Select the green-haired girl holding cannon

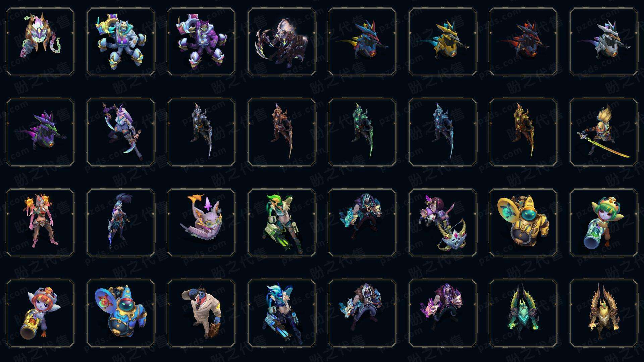click(x=604, y=223)
